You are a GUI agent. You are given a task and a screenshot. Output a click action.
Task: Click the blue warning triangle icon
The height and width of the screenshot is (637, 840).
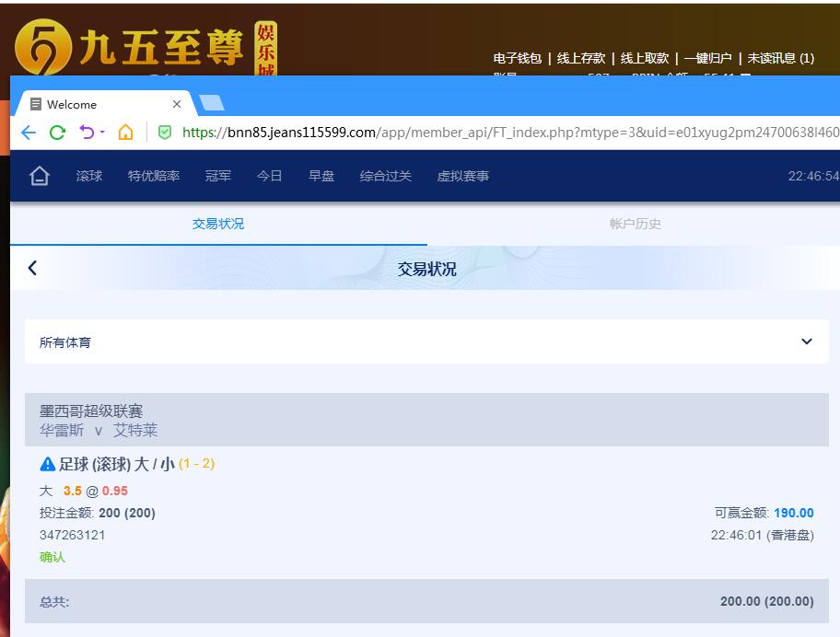coord(48,464)
